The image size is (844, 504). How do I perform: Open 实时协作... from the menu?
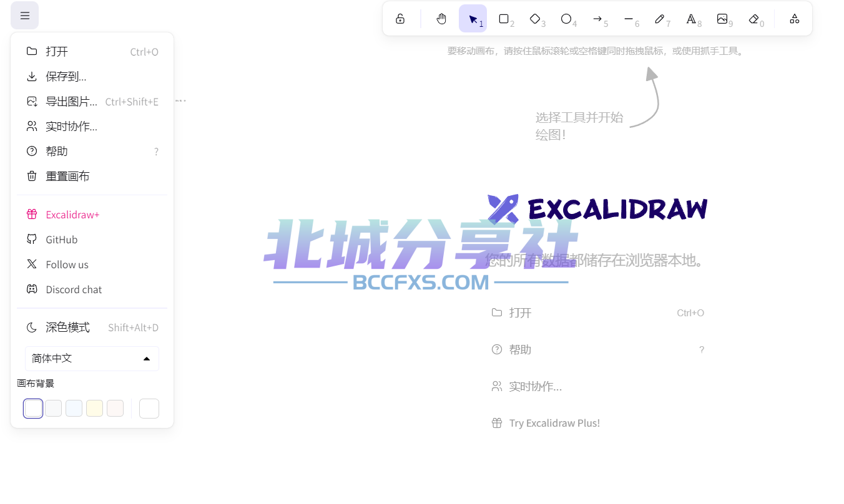pyautogui.click(x=92, y=126)
